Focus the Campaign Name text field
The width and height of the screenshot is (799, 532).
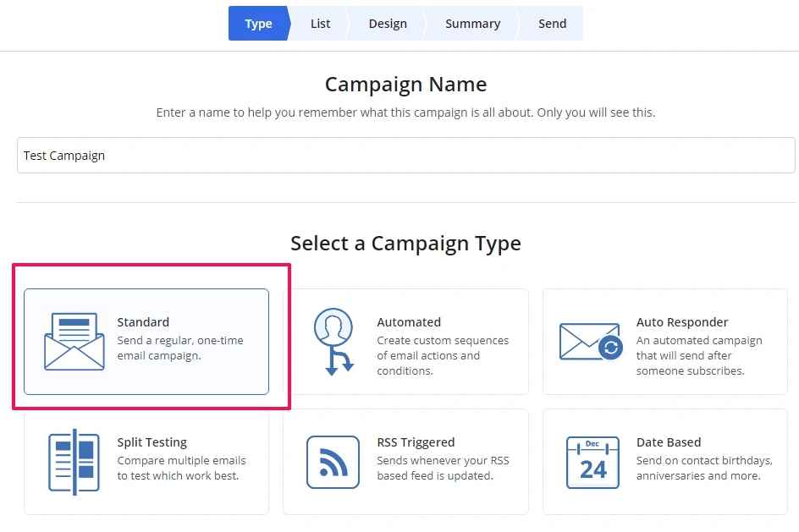tap(406, 156)
